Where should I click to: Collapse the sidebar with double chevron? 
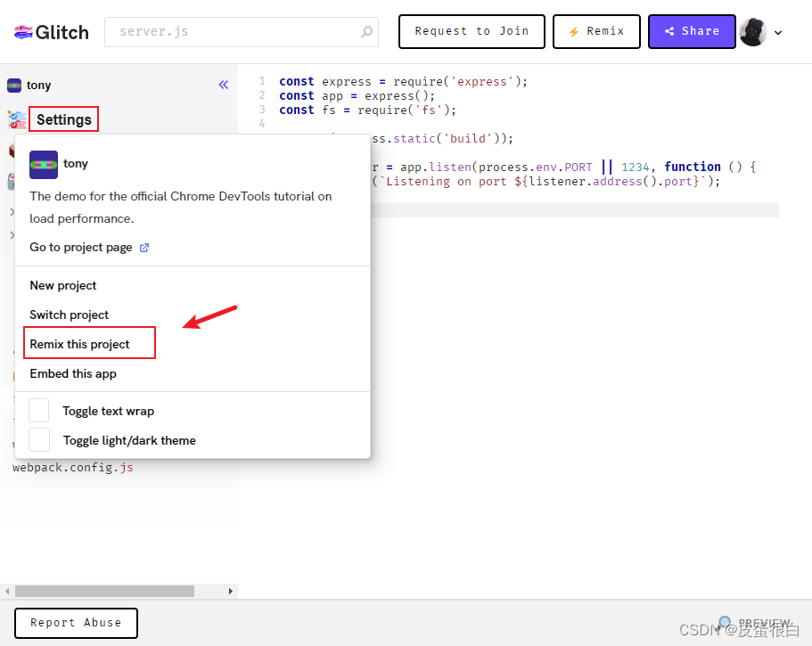click(x=224, y=85)
